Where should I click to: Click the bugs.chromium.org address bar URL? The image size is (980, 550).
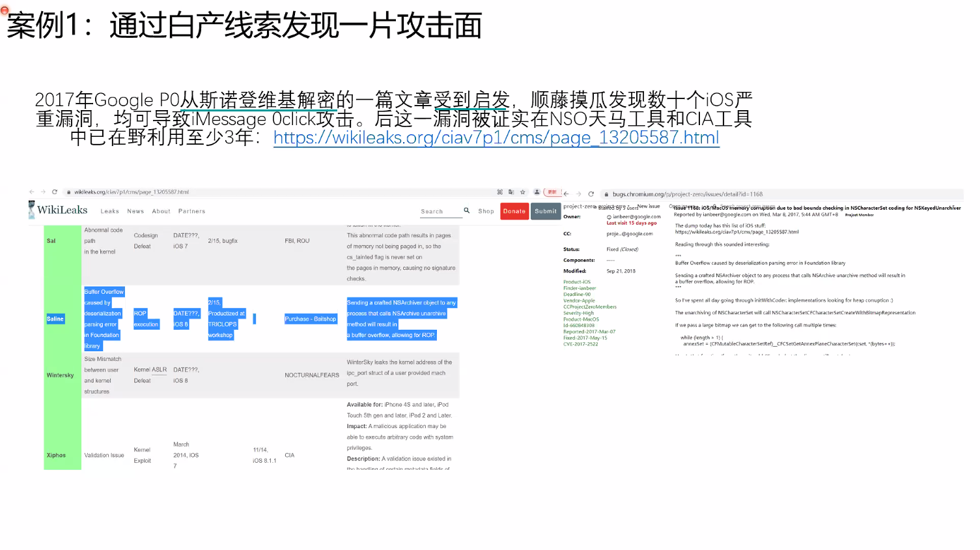point(688,194)
